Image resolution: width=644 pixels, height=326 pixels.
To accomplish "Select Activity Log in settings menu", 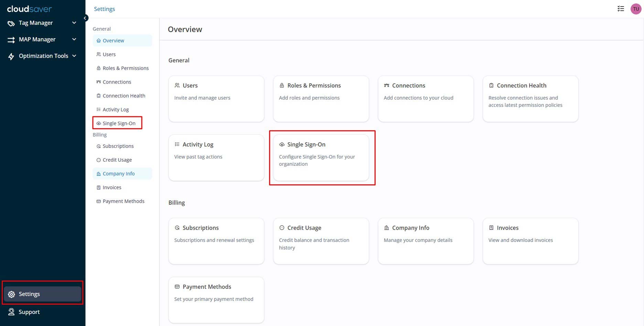I will pyautogui.click(x=116, y=109).
